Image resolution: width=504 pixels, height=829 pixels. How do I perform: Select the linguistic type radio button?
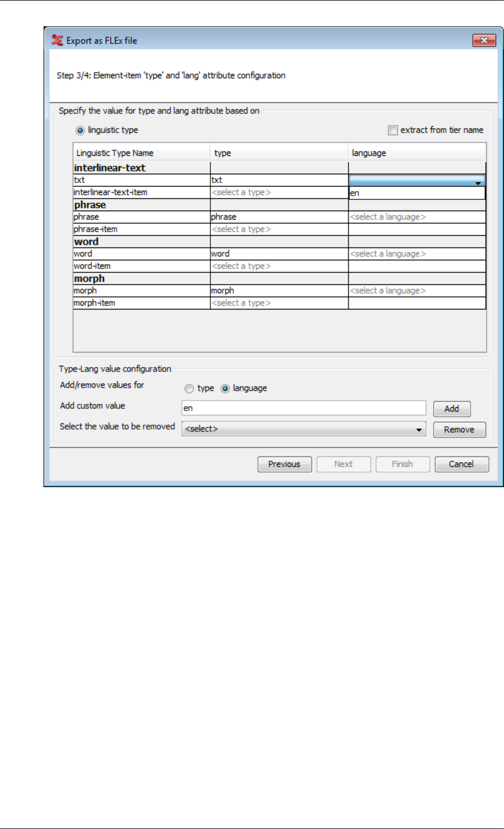(x=80, y=130)
